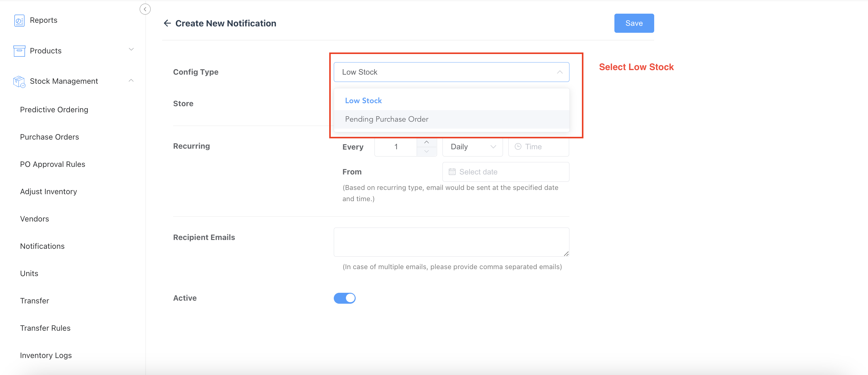Viewport: 868px width, 375px height.
Task: Click the clock icon in Time field
Action: click(518, 147)
